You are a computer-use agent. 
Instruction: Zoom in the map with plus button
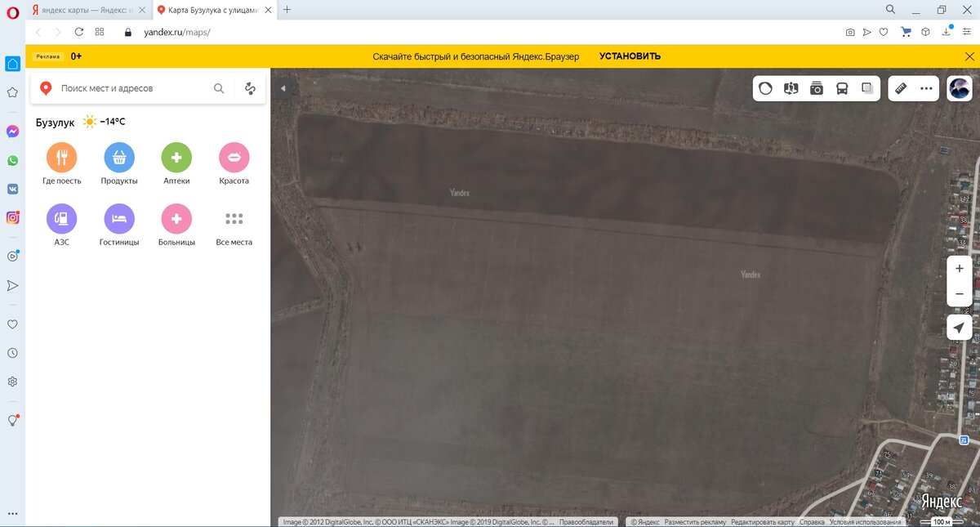pos(959,269)
